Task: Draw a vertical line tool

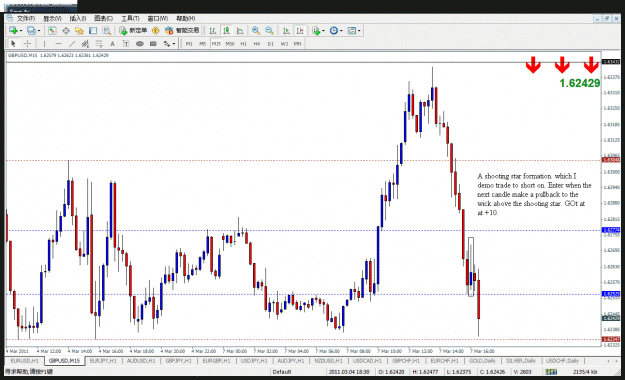Action: click(x=44, y=43)
